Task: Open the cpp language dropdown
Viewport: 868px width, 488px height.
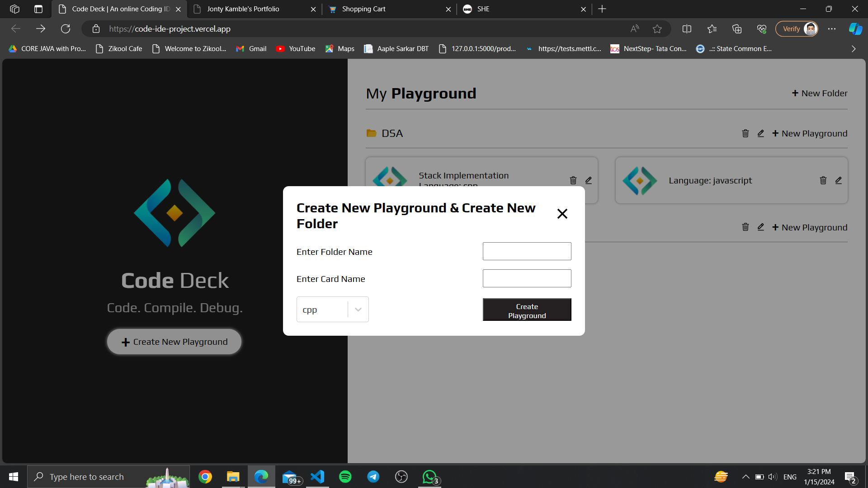Action: tap(322, 310)
